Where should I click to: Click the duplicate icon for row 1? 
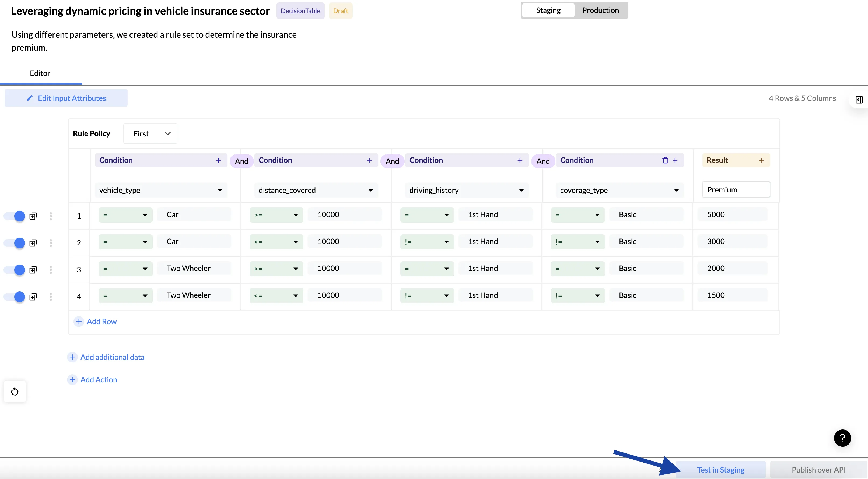pyautogui.click(x=33, y=216)
